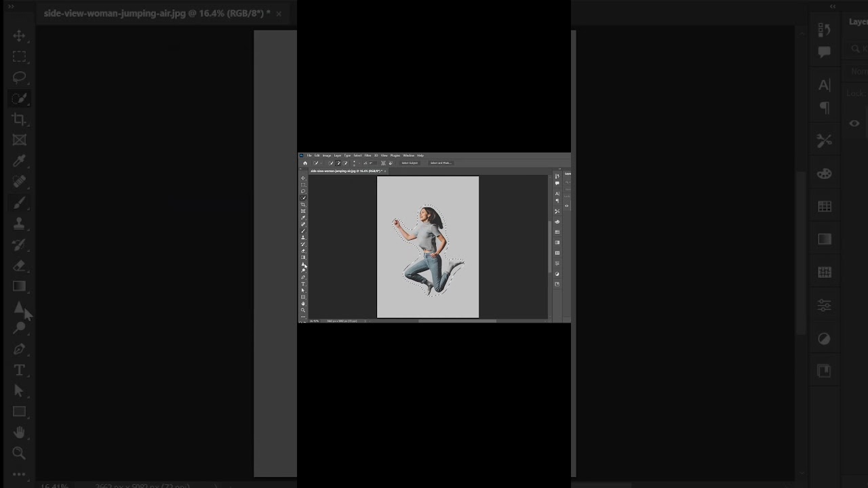This screenshot has height=488, width=868.
Task: Select the Rectangle shape tool in center window
Action: [303, 297]
